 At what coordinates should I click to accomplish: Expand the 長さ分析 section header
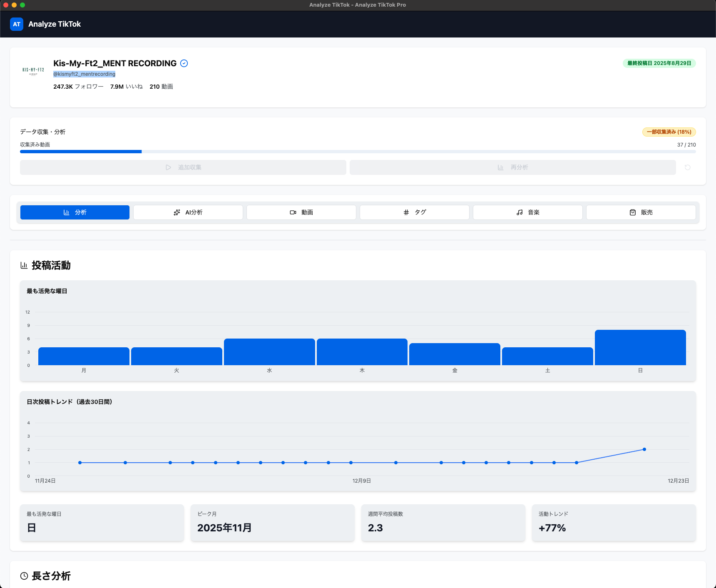click(x=51, y=576)
